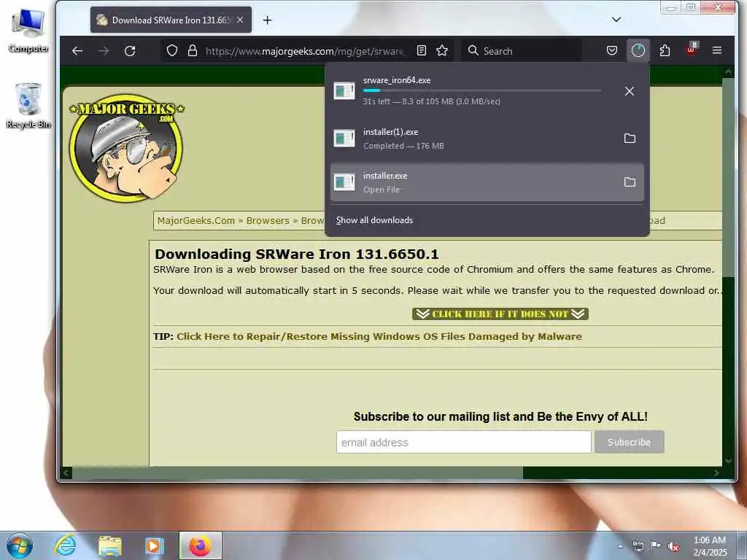Image resolution: width=747 pixels, height=560 pixels.
Task: Click the MajorGeeks logo
Action: [126, 147]
